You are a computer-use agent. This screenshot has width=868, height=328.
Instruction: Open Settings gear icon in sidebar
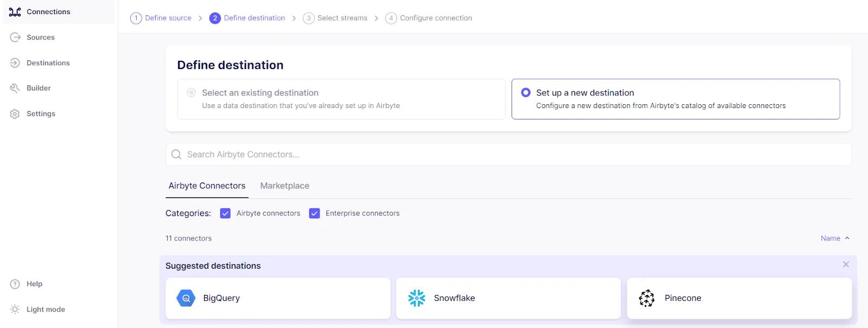click(x=15, y=113)
